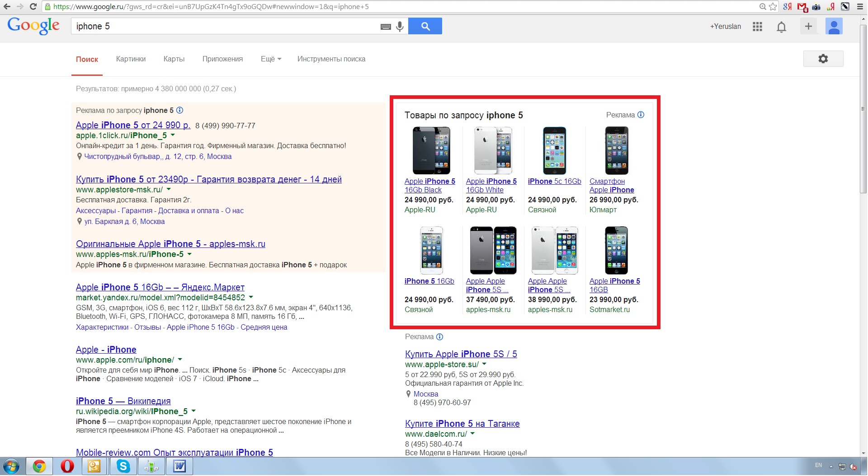
Task: Bookmark this page with the star icon
Action: click(773, 7)
